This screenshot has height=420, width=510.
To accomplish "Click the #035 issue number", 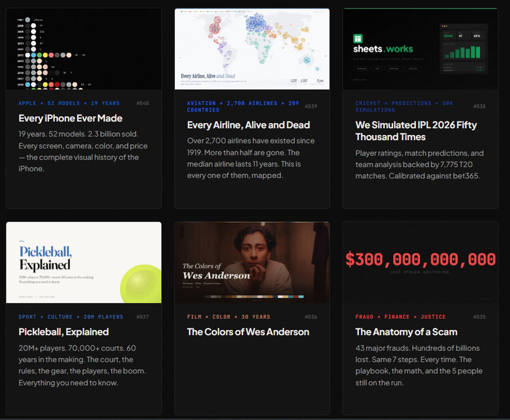I will (x=479, y=317).
